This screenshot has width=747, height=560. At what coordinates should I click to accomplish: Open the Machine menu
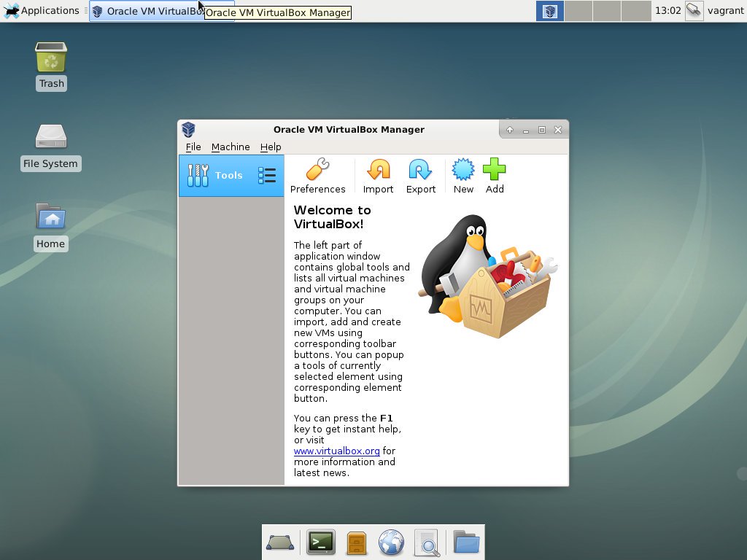tap(231, 147)
